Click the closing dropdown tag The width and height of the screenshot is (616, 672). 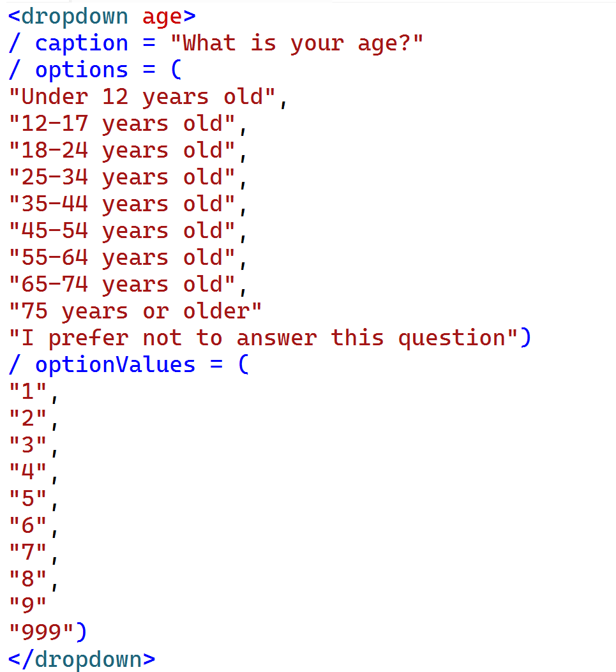click(82, 659)
